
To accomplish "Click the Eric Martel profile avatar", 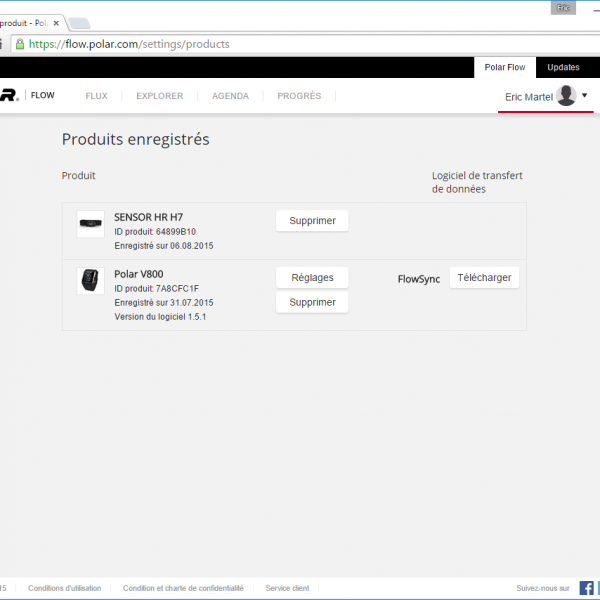I will tap(567, 96).
